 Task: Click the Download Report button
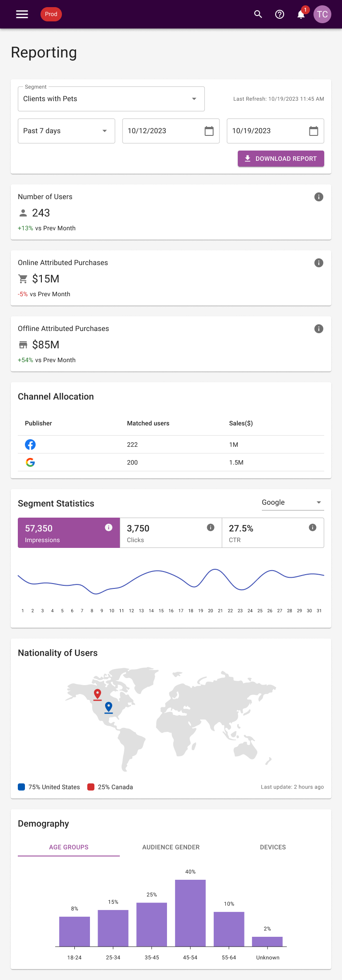(x=281, y=159)
